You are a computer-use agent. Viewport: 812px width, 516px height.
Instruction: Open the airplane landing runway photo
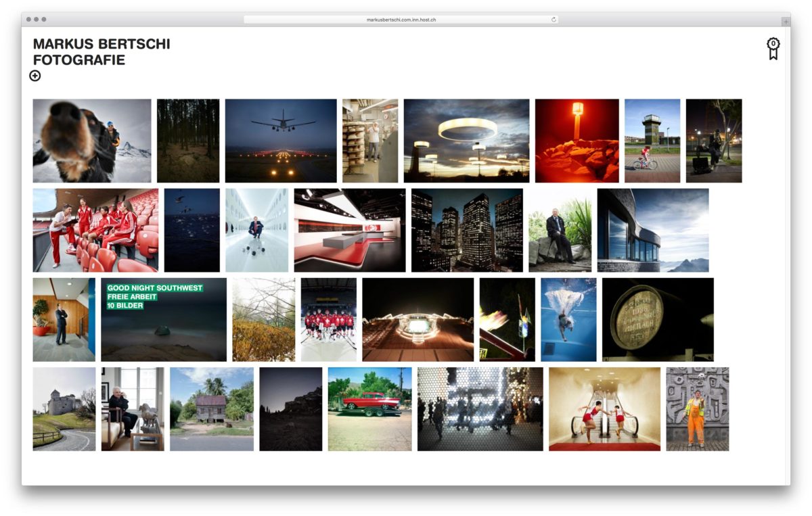(x=280, y=141)
